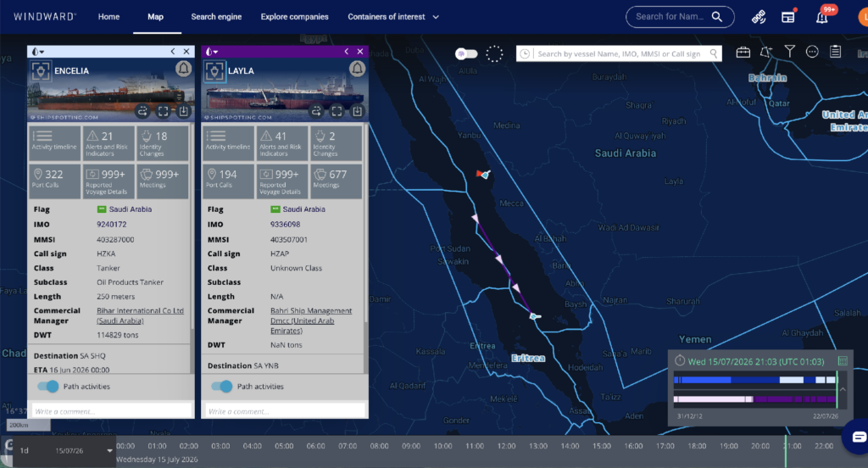Click the alert bell on ENCELIA card

point(183,70)
